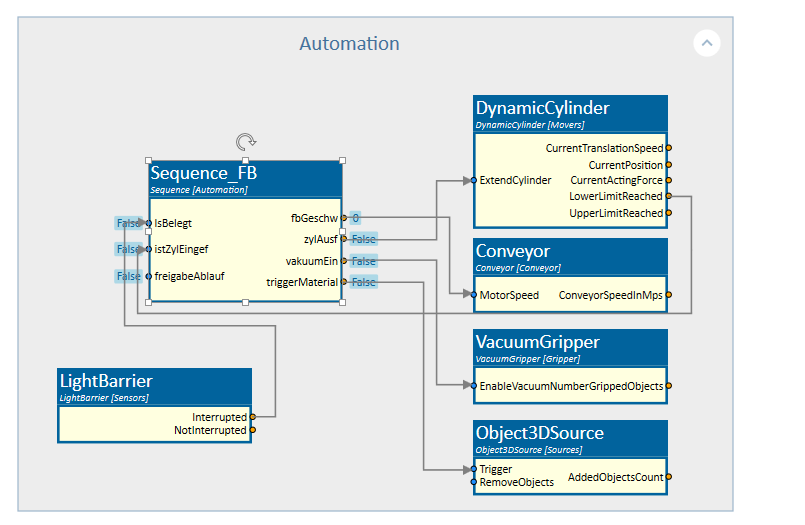Screen dimensions: 805x525
Task: Click the rotate handle above Sequence_FB block
Action: click(x=246, y=142)
